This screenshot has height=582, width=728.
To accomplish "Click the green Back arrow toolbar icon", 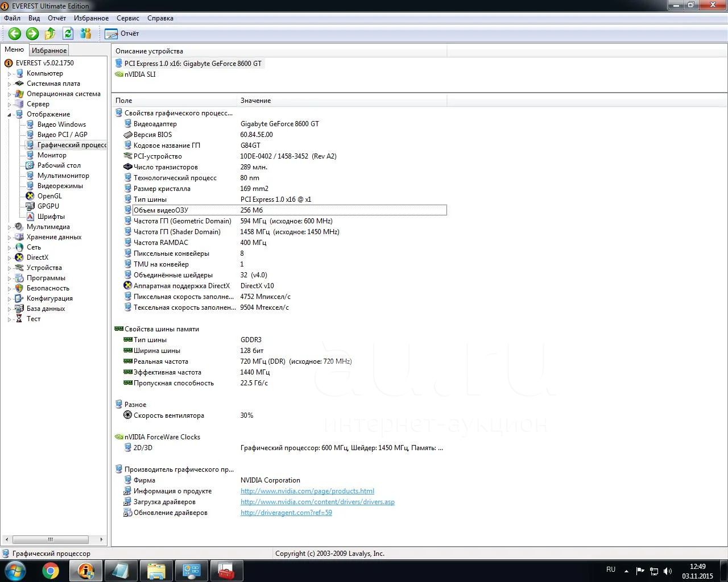I will pos(15,34).
